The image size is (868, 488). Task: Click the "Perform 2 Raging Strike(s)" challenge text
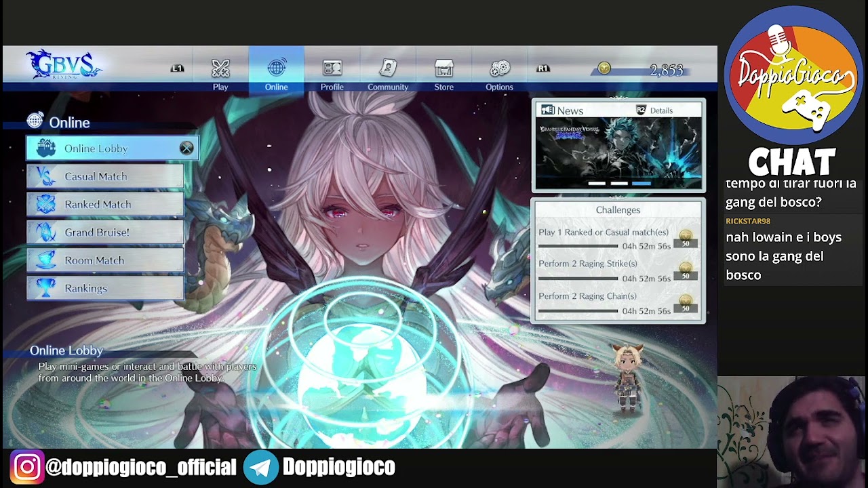pos(588,264)
